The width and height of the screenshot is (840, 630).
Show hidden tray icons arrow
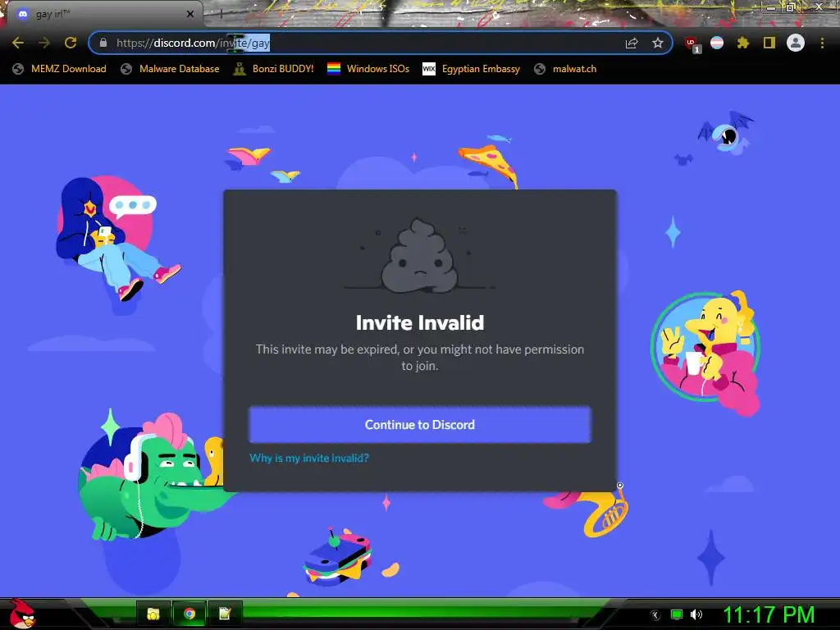[655, 615]
